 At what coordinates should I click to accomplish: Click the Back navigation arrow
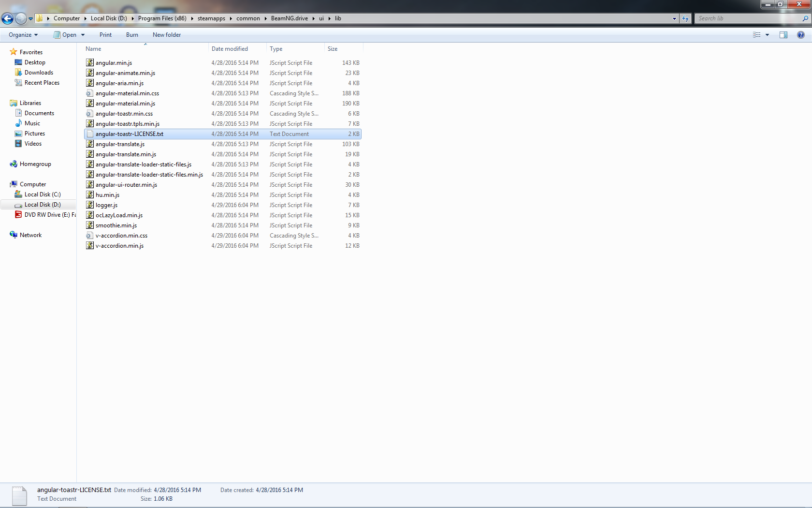pyautogui.click(x=7, y=18)
